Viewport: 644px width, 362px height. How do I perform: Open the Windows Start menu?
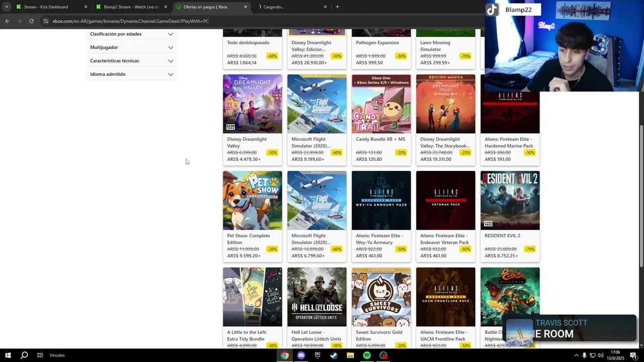pos(8,355)
